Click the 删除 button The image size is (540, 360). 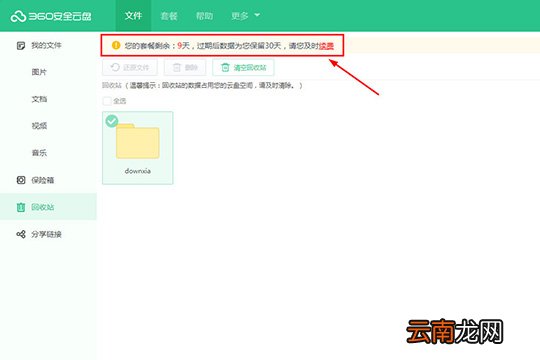coord(185,68)
